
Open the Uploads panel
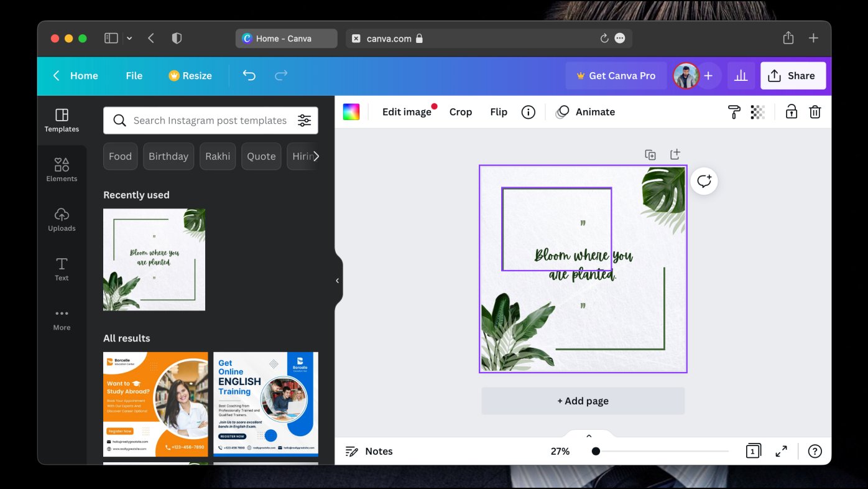click(x=62, y=220)
